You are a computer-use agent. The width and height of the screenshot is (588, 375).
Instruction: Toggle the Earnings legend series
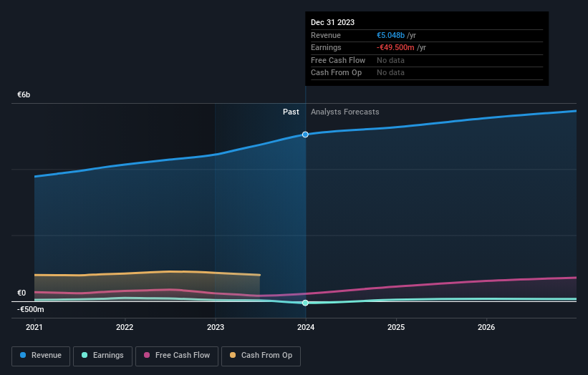click(x=102, y=356)
